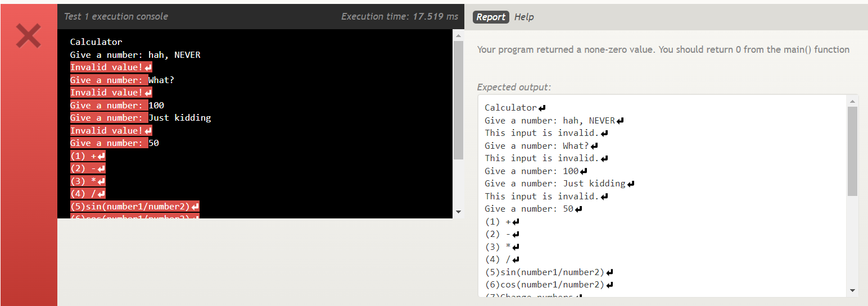Click '(3) *' line in the console
This screenshot has height=306, width=868.
pos(88,181)
